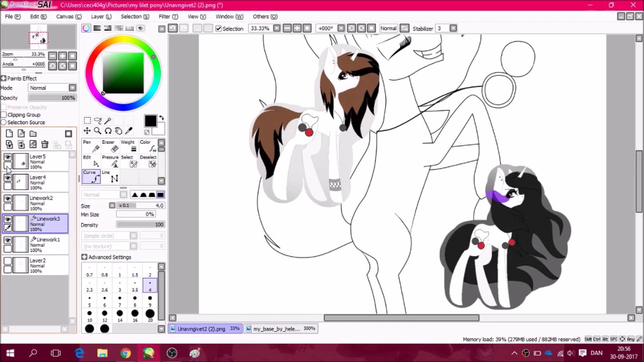Swap foreground and background colors
Screen dimensions: 644x362
[x=162, y=119]
